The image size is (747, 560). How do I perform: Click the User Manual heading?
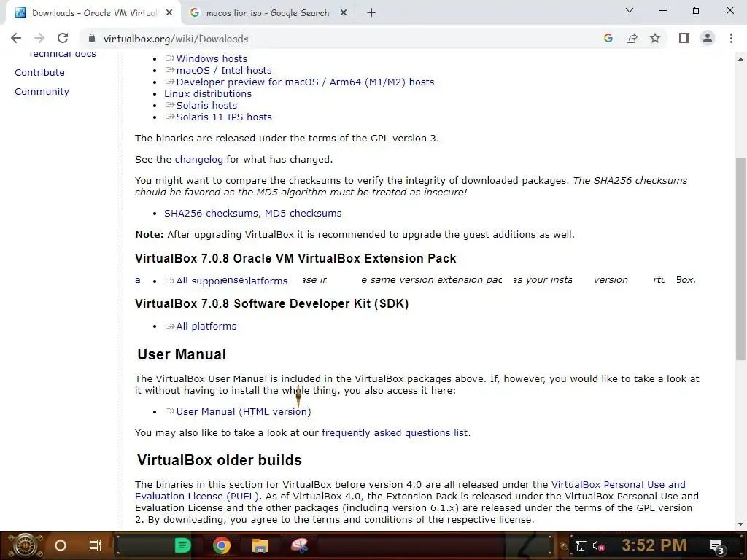tap(182, 355)
